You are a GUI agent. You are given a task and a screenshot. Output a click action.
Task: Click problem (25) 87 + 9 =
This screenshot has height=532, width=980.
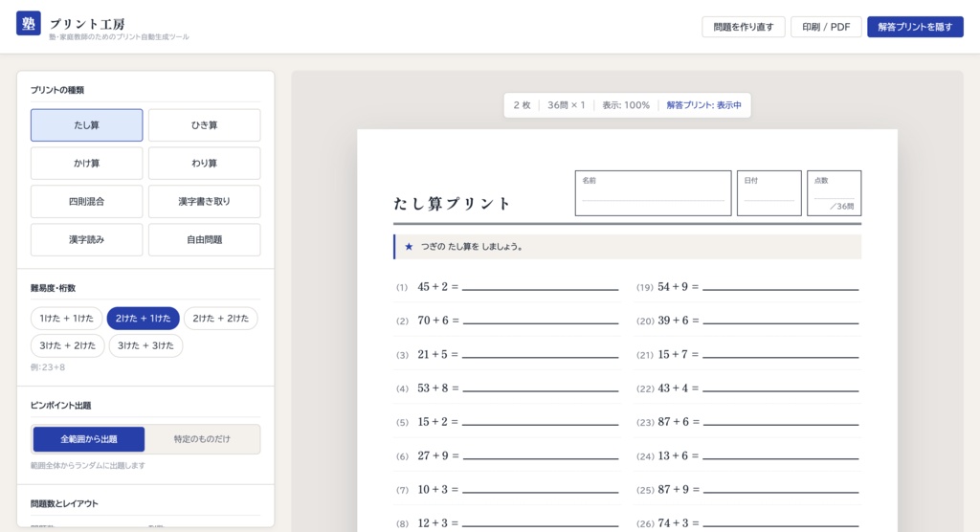[x=747, y=490]
